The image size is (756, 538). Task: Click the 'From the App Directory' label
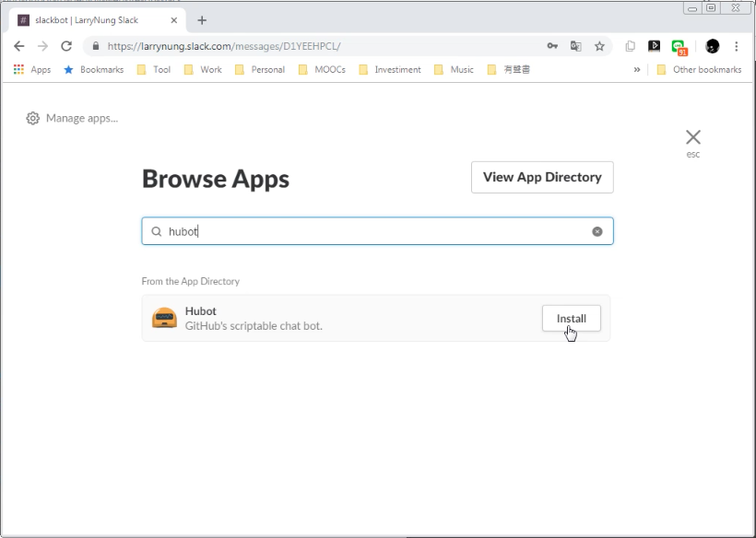pos(191,281)
